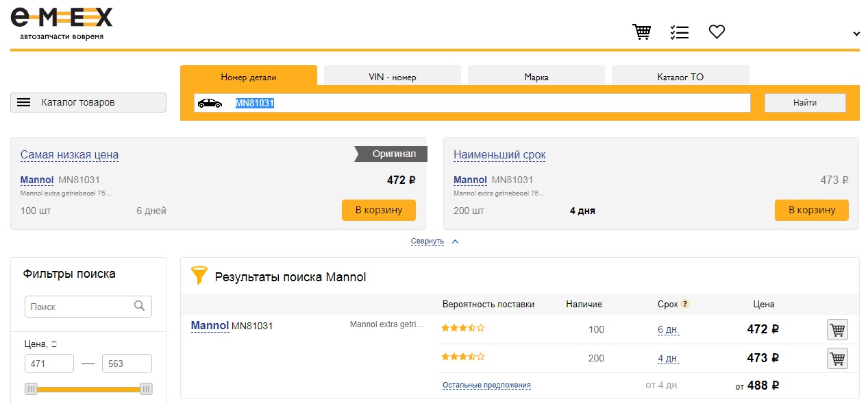Expand the account dropdown chevron at top right

856,34
